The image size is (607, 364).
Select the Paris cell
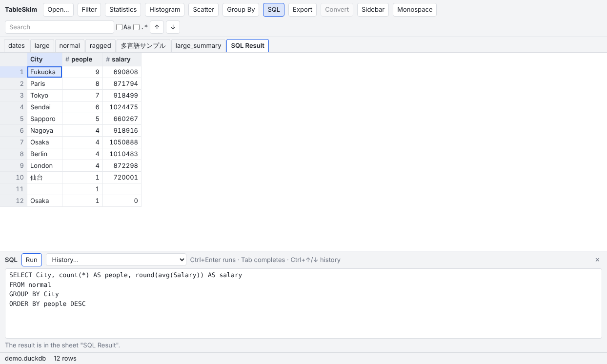point(44,83)
